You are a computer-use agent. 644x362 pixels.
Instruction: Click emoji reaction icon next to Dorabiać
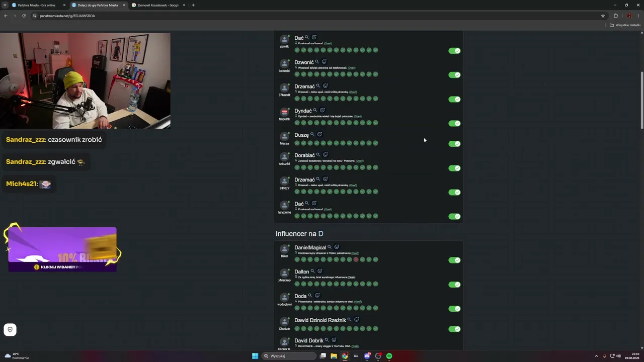pos(325,155)
